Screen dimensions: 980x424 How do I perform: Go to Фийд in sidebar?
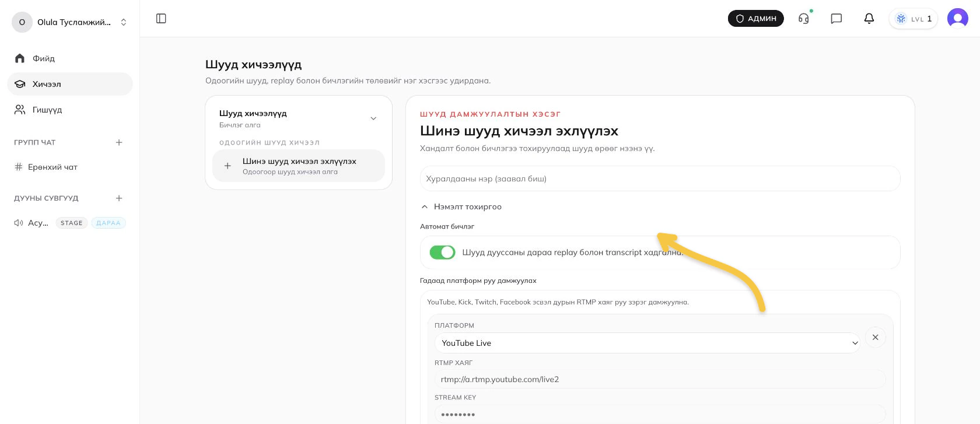pyautogui.click(x=70, y=58)
